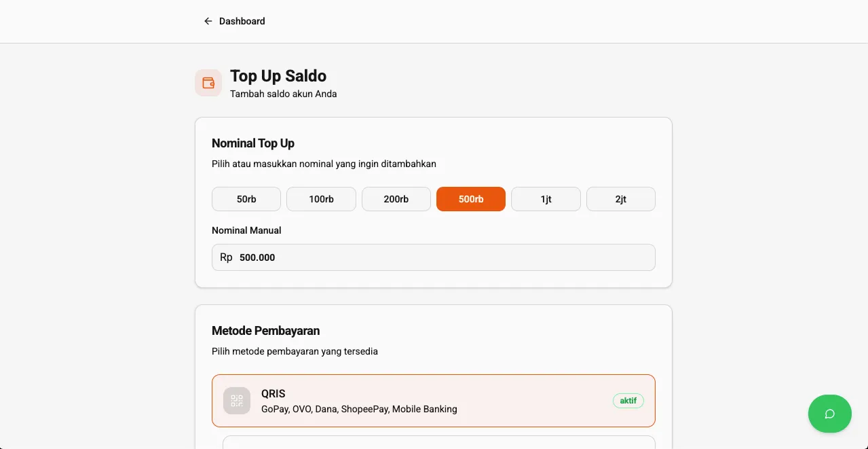Click the Nominal Top Up section title
The height and width of the screenshot is (449, 868).
pyautogui.click(x=253, y=143)
